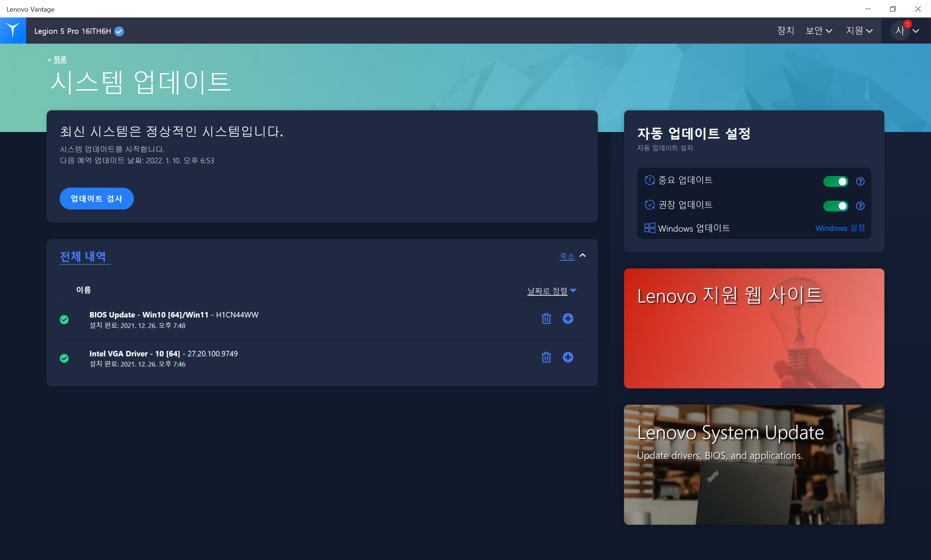Open help icon for 권장 업데이트
The height and width of the screenshot is (560, 931).
click(860, 206)
